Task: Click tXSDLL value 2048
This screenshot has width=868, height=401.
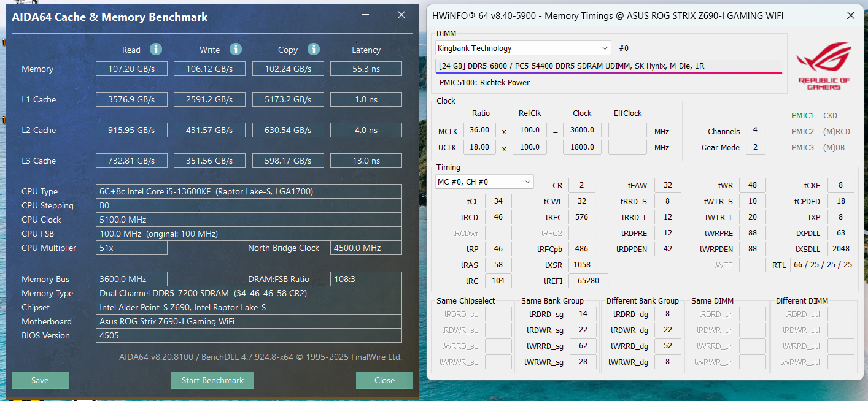Action: pyautogui.click(x=841, y=249)
